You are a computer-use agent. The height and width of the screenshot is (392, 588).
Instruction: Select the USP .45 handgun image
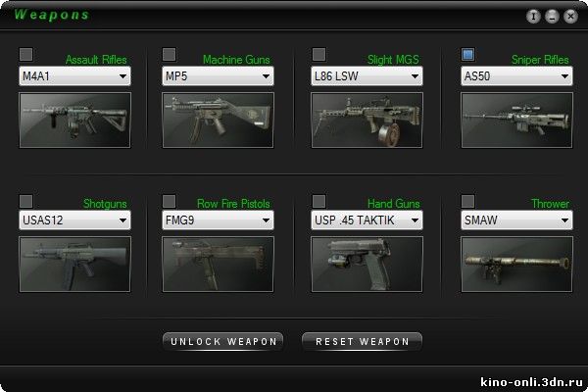(x=367, y=265)
